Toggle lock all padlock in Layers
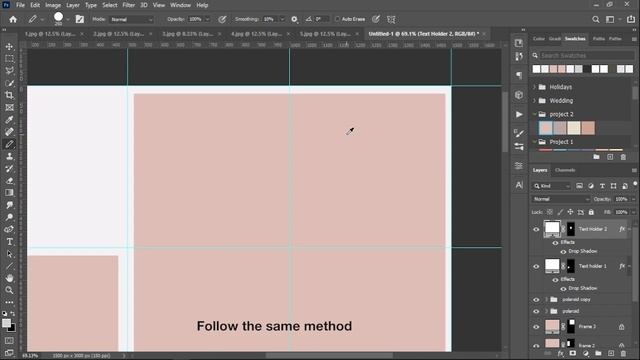 coord(591,212)
